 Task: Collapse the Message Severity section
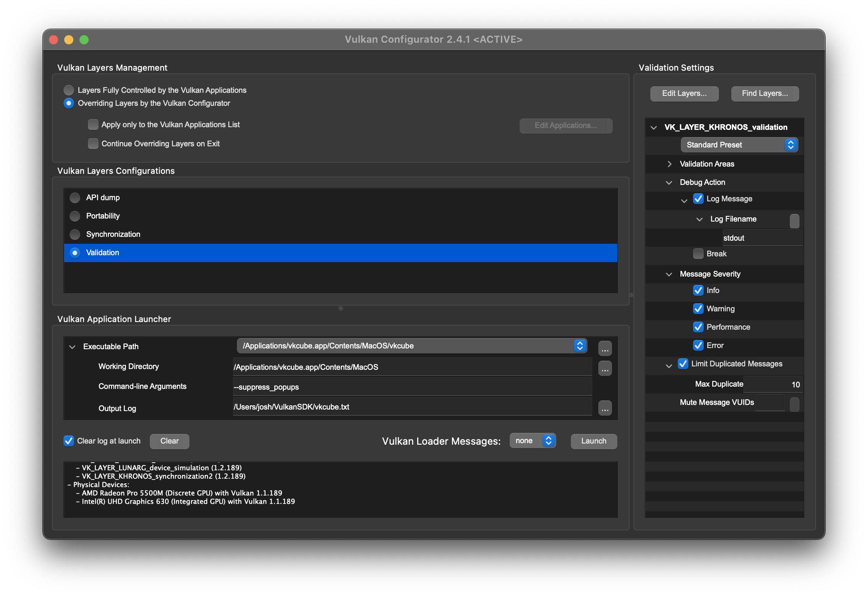coord(669,274)
